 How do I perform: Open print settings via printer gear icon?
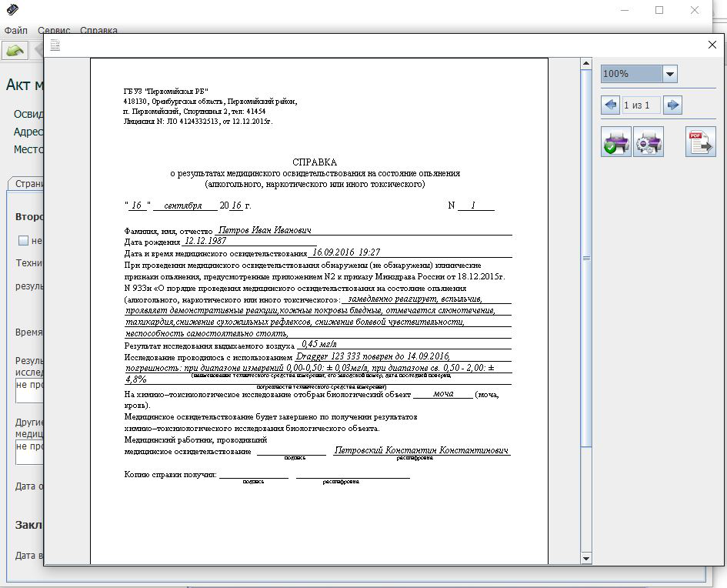tap(649, 142)
